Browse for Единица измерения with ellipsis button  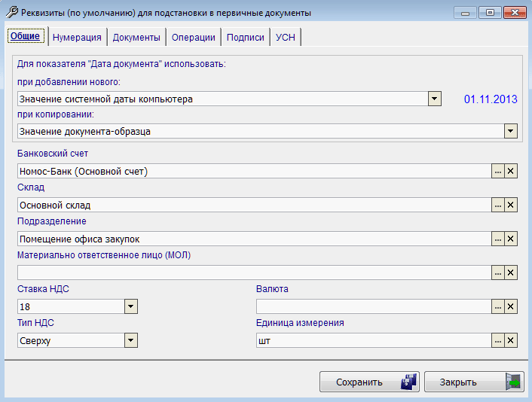498,341
